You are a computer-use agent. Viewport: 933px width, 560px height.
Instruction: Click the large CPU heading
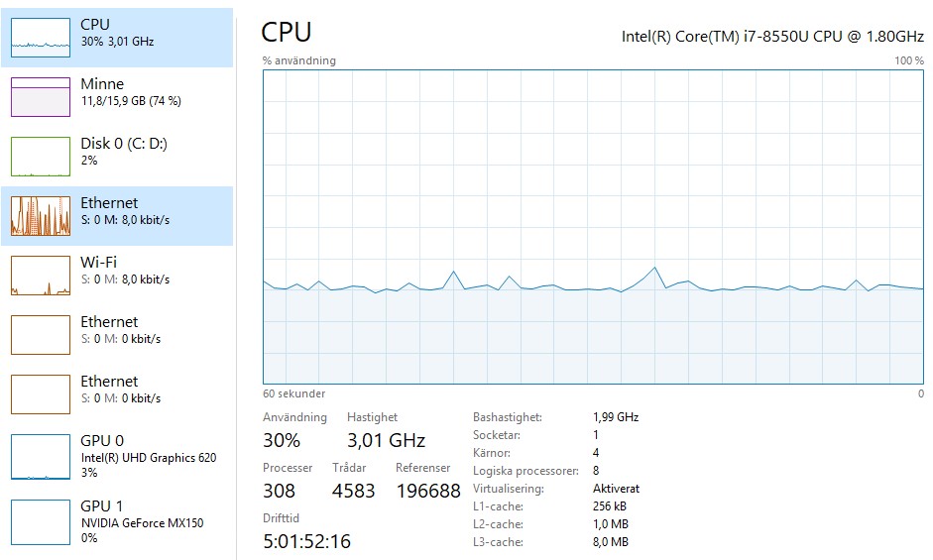(287, 33)
